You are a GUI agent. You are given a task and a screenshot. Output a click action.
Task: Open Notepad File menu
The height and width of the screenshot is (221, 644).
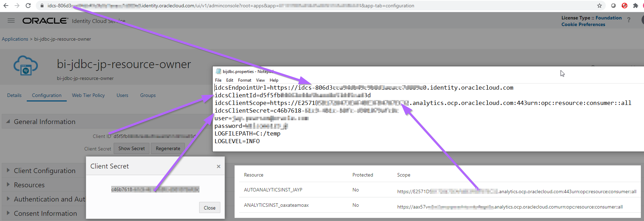pos(218,80)
